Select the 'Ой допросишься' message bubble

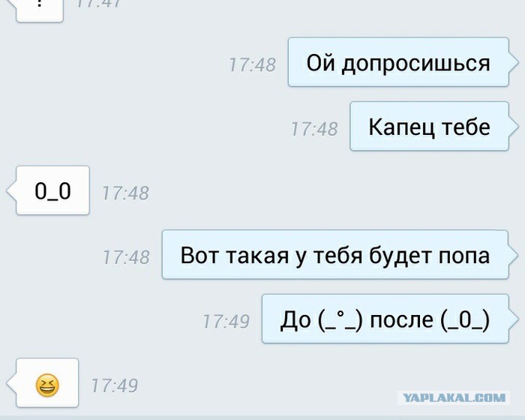[398, 62]
